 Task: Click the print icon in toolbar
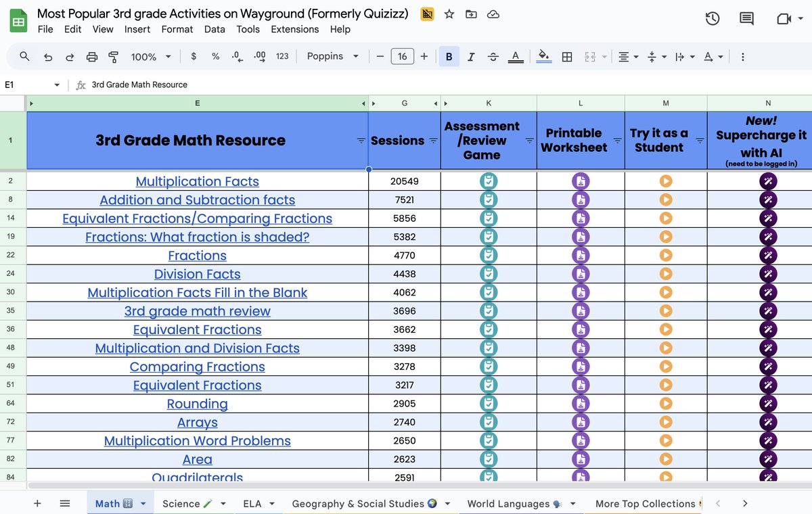pyautogui.click(x=92, y=57)
